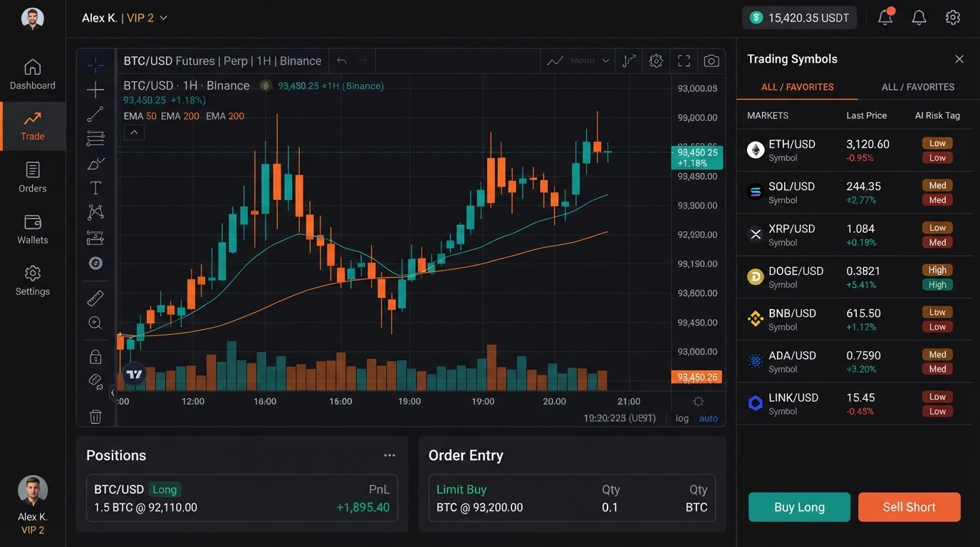
Task: Select the DOGE/USD market row
Action: (x=855, y=277)
